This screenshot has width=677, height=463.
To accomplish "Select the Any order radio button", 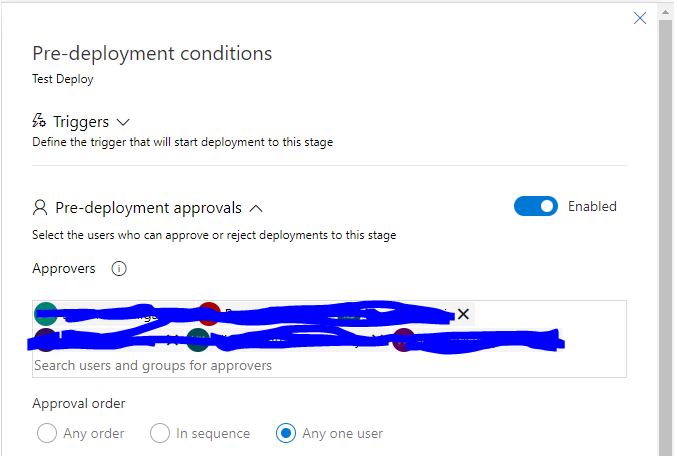I will [47, 434].
